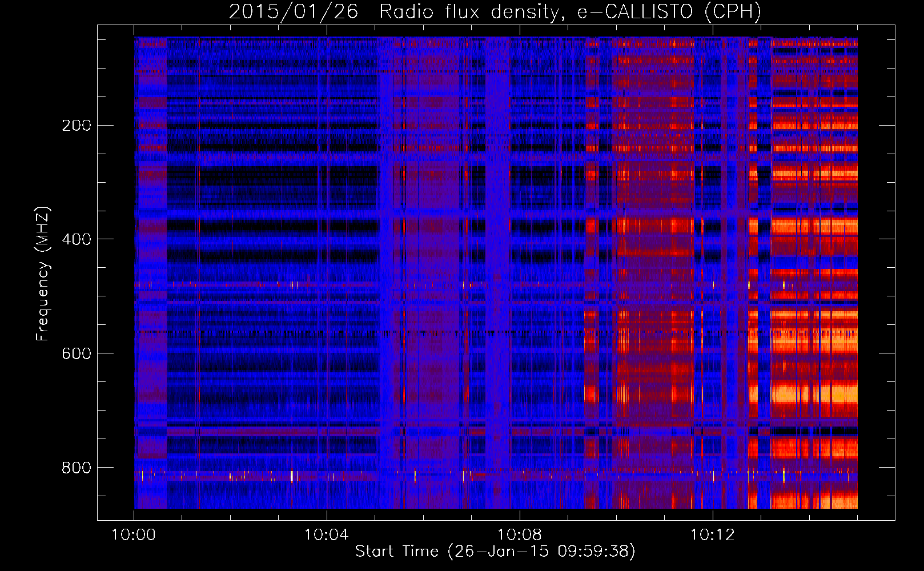Image resolution: width=924 pixels, height=571 pixels.
Task: Click the "Frequency (MHZ)" axis label
Action: (43, 274)
